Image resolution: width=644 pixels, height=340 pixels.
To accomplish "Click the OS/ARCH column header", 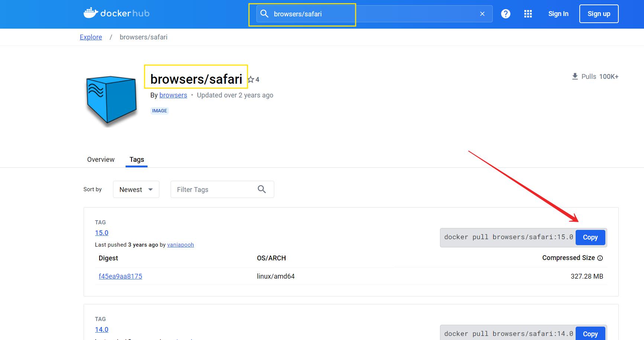I will pos(271,258).
